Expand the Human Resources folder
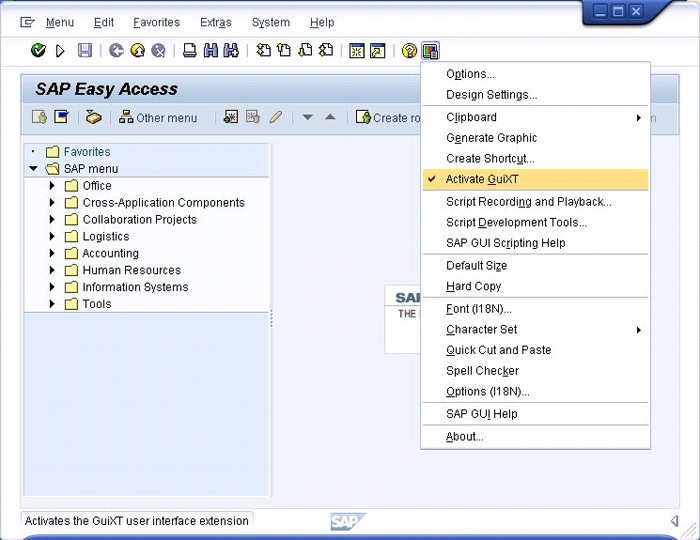700x540 pixels. pos(52,270)
